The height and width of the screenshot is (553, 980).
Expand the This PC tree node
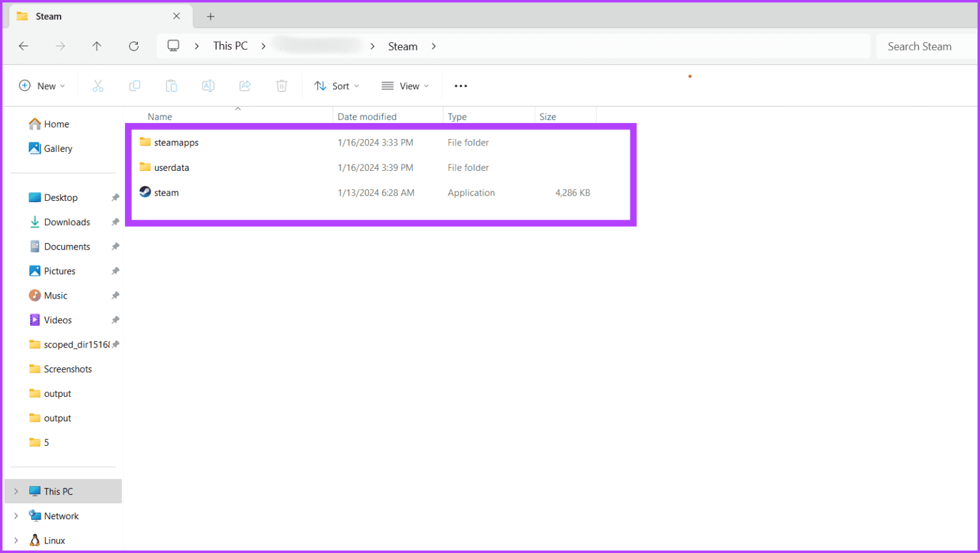pos(16,491)
